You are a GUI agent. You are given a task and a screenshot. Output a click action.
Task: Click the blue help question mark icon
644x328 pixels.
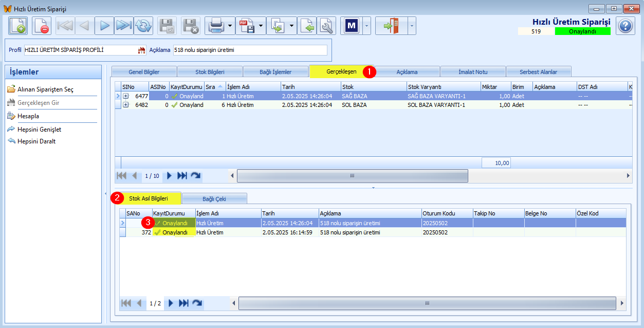point(624,25)
